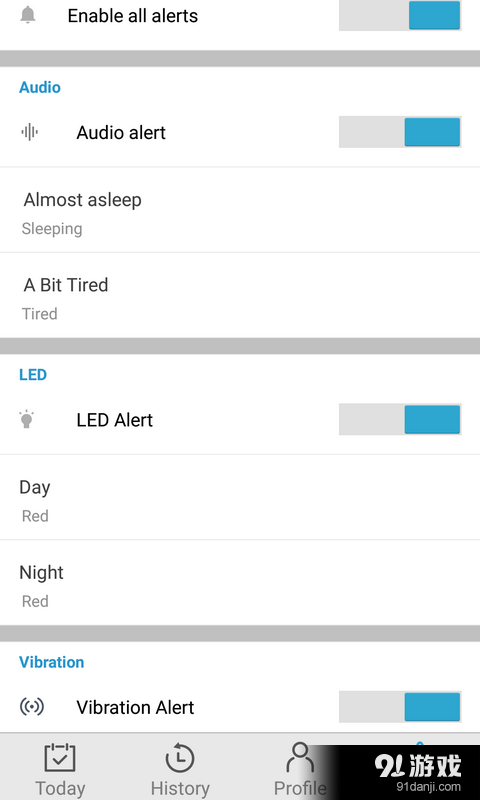Tap the History clock icon
Viewport: 480px width, 800px height.
tap(180, 758)
